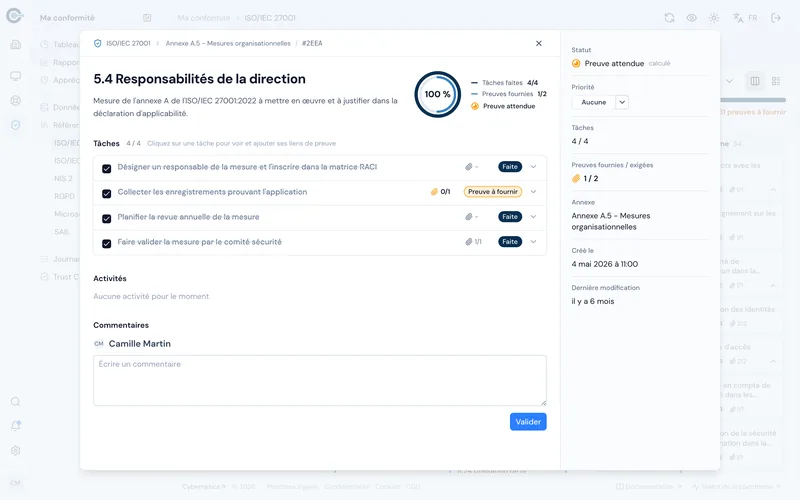Image resolution: width=800 pixels, height=500 pixels.
Task: Open the SAIL sidebar item
Action: [61, 232]
